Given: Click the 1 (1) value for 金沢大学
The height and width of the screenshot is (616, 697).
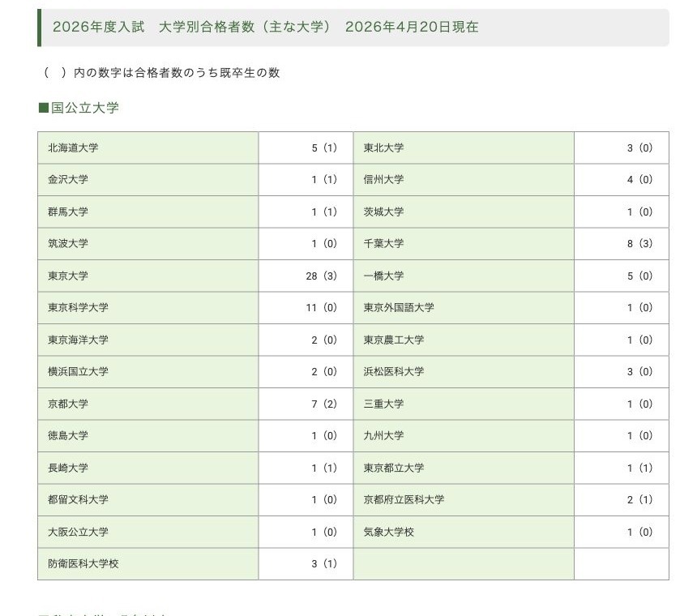Looking at the screenshot, I should 324,180.
